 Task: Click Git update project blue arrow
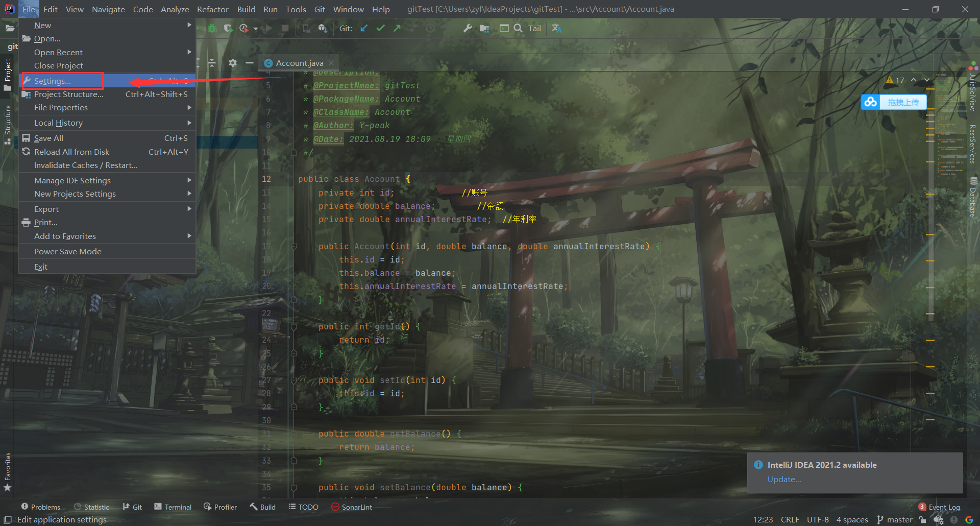tap(364, 29)
